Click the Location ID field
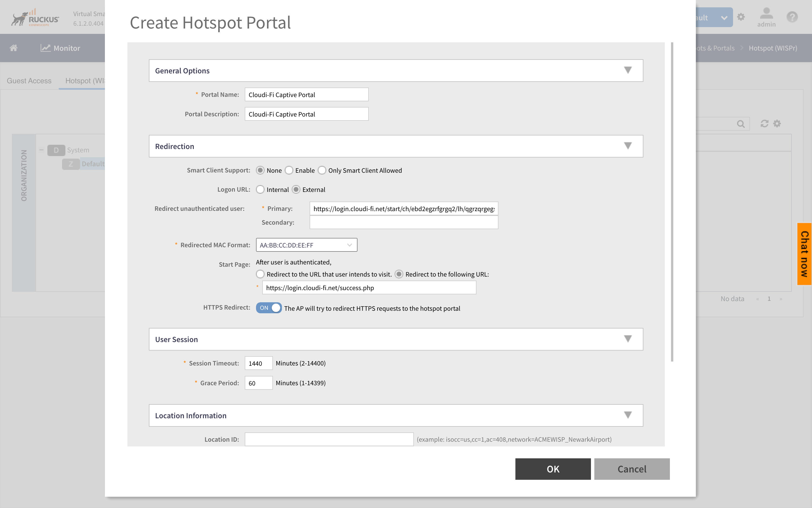This screenshot has width=812, height=508. (329, 439)
